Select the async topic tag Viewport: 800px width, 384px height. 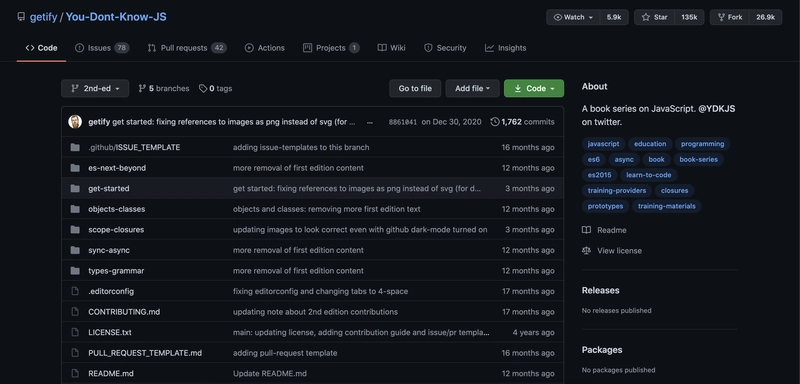pos(623,160)
